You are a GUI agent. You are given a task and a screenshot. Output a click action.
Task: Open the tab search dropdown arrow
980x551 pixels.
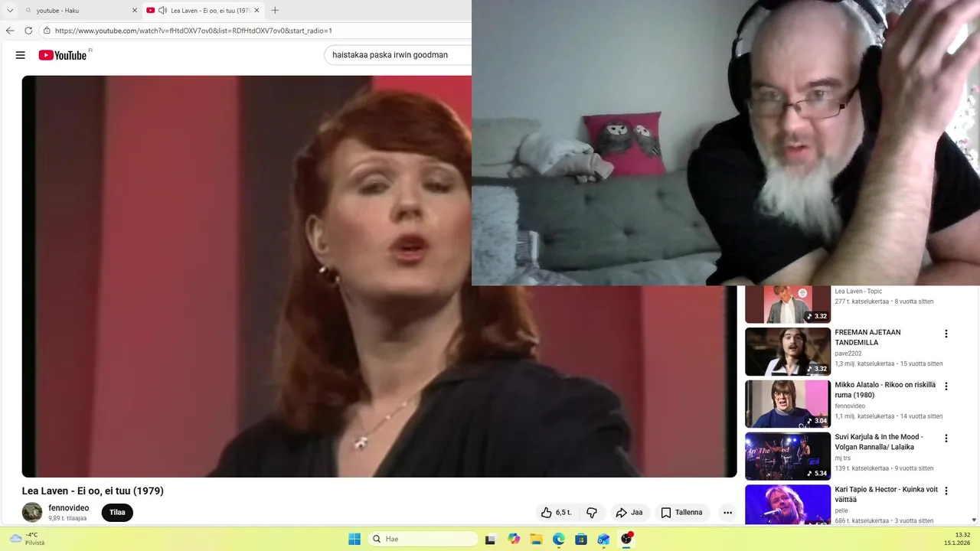click(x=10, y=11)
